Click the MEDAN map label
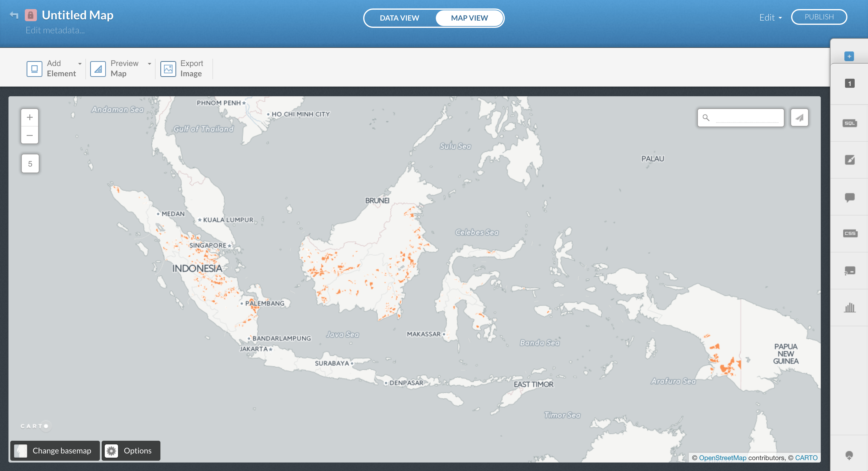The height and width of the screenshot is (471, 868). [x=173, y=214]
